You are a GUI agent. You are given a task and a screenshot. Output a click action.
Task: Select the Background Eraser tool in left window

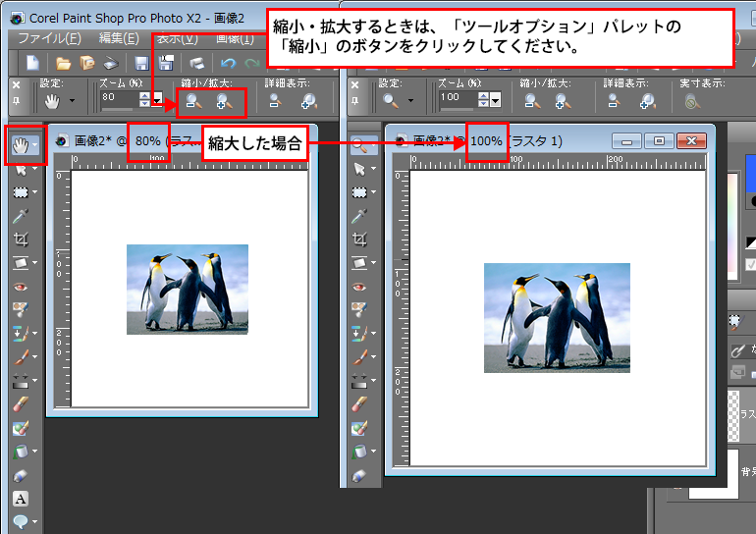[x=21, y=428]
